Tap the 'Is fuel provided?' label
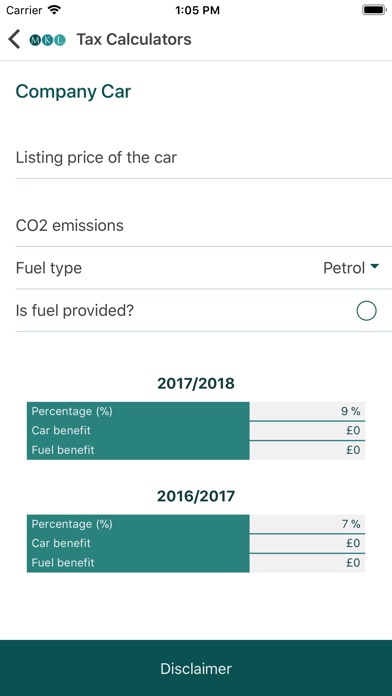The height and width of the screenshot is (696, 392). click(x=75, y=311)
